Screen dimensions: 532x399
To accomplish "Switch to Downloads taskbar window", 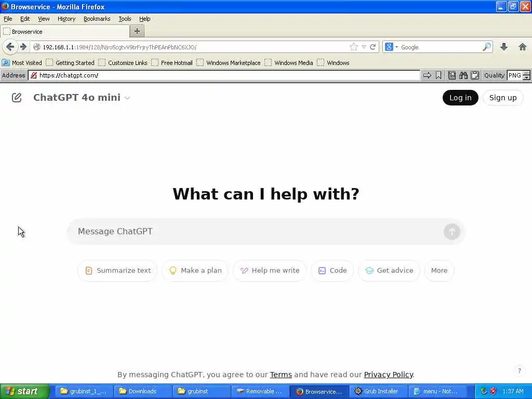I will point(142,392).
